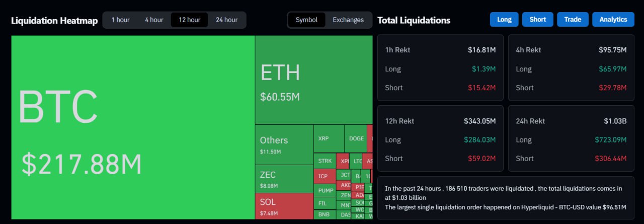Viewport: 644px width, 224px height.
Task: Click the BTC $217.88M heatmap tile
Action: click(x=133, y=127)
